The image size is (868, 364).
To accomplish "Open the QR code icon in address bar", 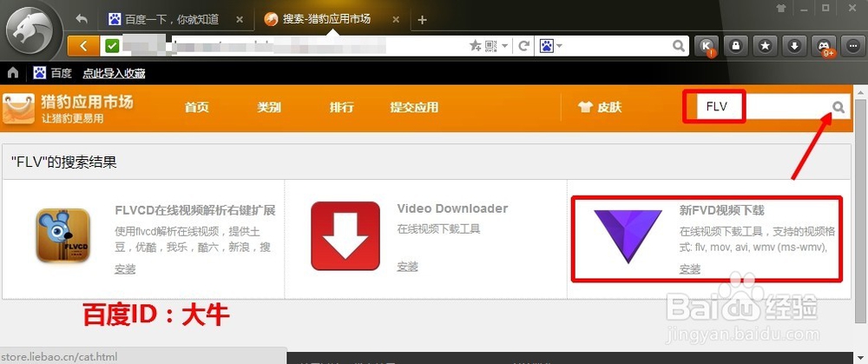I will coord(491,46).
